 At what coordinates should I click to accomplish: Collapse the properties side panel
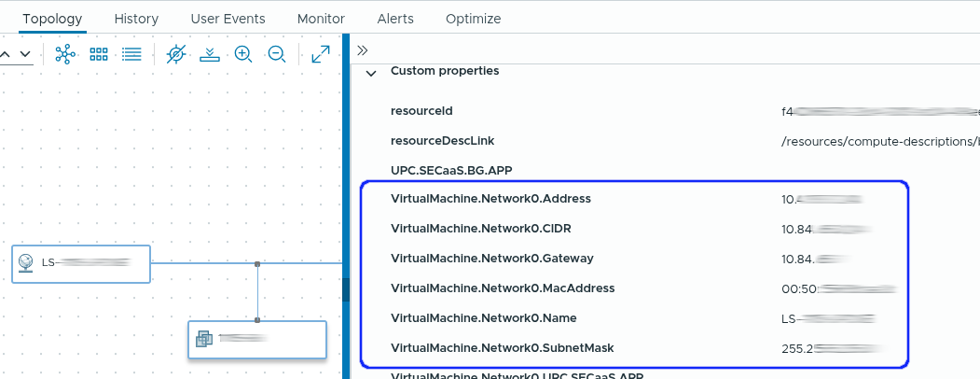pos(363,50)
